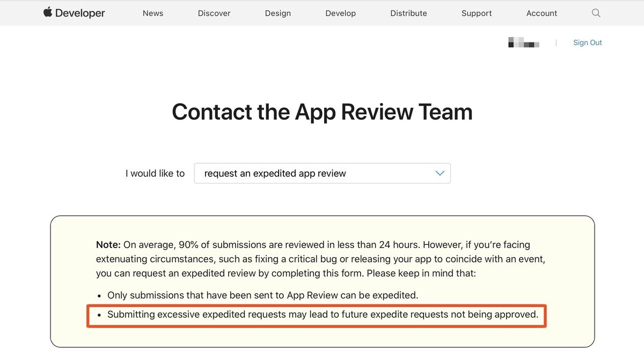Open the Develop navigation item
This screenshot has width=644, height=357.
341,13
